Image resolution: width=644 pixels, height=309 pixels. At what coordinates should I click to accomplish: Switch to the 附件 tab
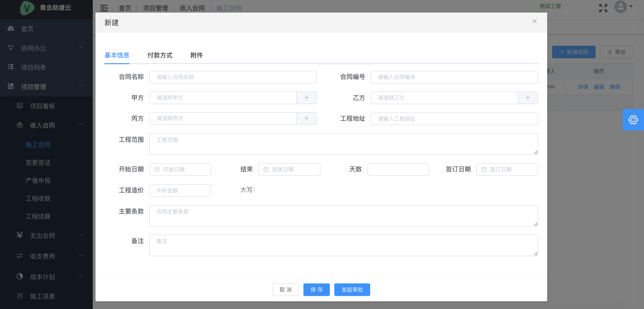point(196,55)
